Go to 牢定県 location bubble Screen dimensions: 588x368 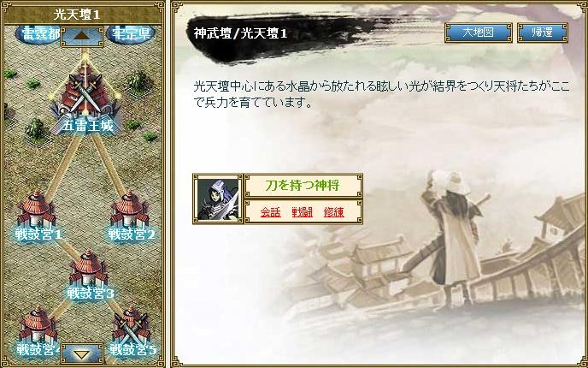click(x=131, y=33)
